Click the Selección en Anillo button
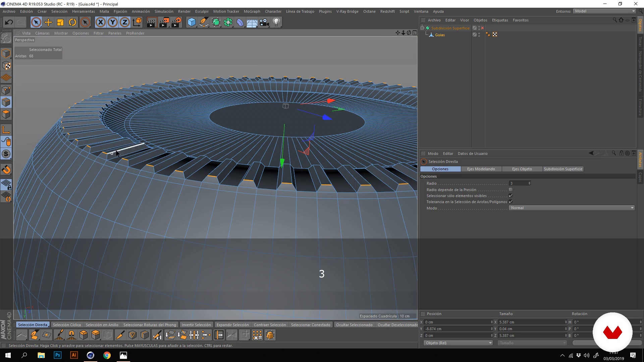644x362 pixels. (102, 325)
